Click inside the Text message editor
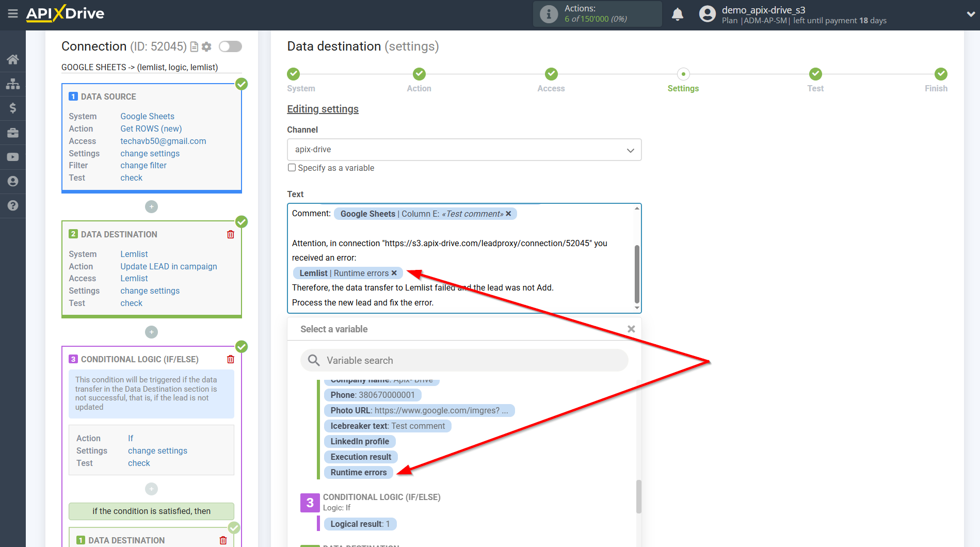Viewport: 980px width, 547px height. tap(460, 258)
